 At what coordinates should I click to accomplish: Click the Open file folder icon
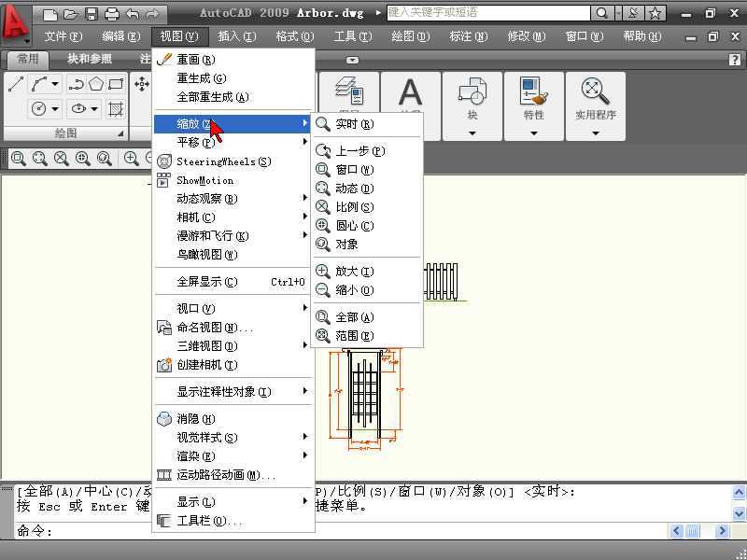[x=71, y=14]
